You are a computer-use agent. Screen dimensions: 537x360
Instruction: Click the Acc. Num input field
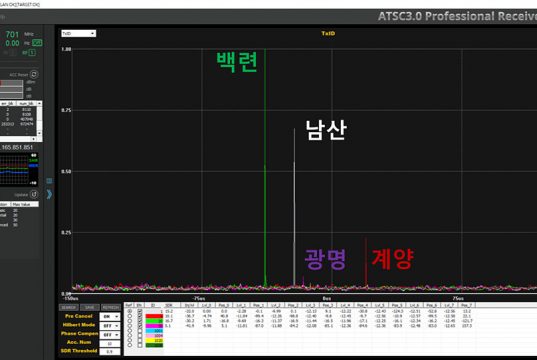(x=110, y=343)
